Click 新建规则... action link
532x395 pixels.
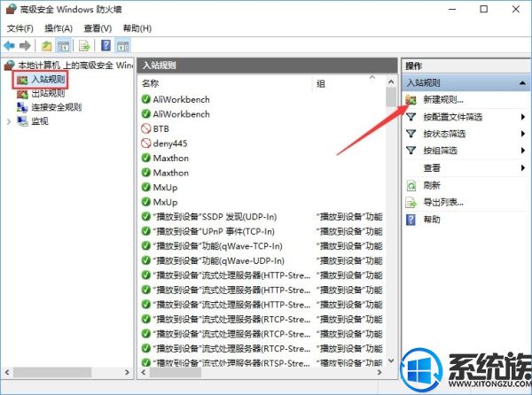tap(443, 100)
